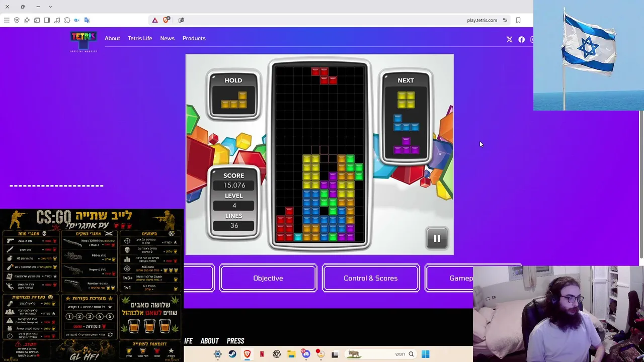644x362 pixels.
Task: Launch Netflix from the taskbar
Action: (x=262, y=354)
